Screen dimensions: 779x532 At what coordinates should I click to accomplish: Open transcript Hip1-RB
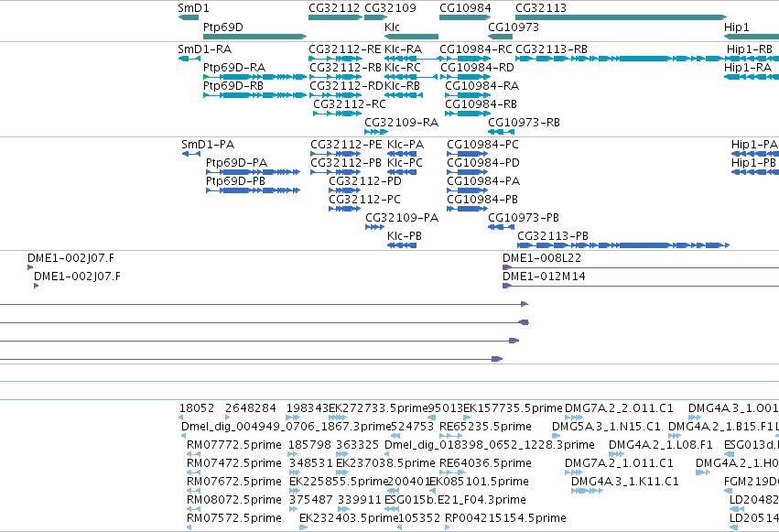(x=749, y=49)
